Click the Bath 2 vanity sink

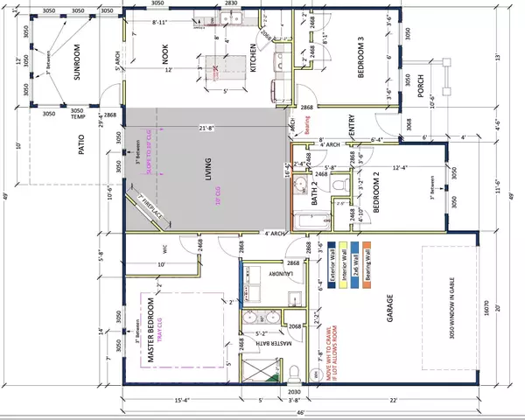[x=300, y=185]
